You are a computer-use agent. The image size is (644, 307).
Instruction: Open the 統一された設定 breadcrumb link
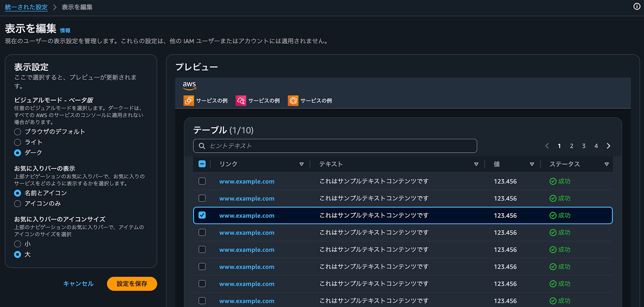pos(26,7)
